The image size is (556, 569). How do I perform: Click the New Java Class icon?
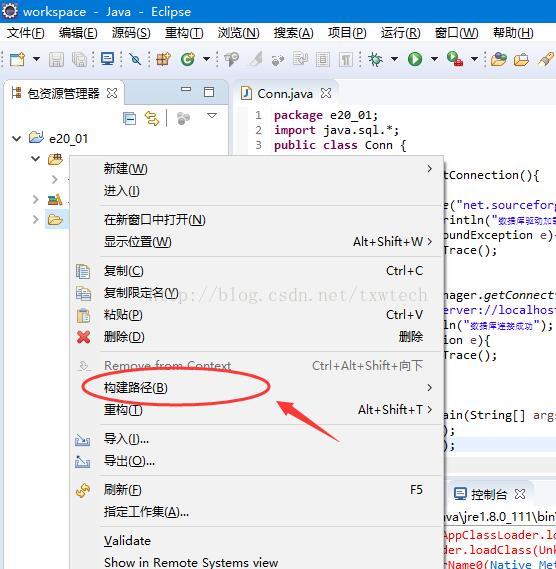[188, 59]
